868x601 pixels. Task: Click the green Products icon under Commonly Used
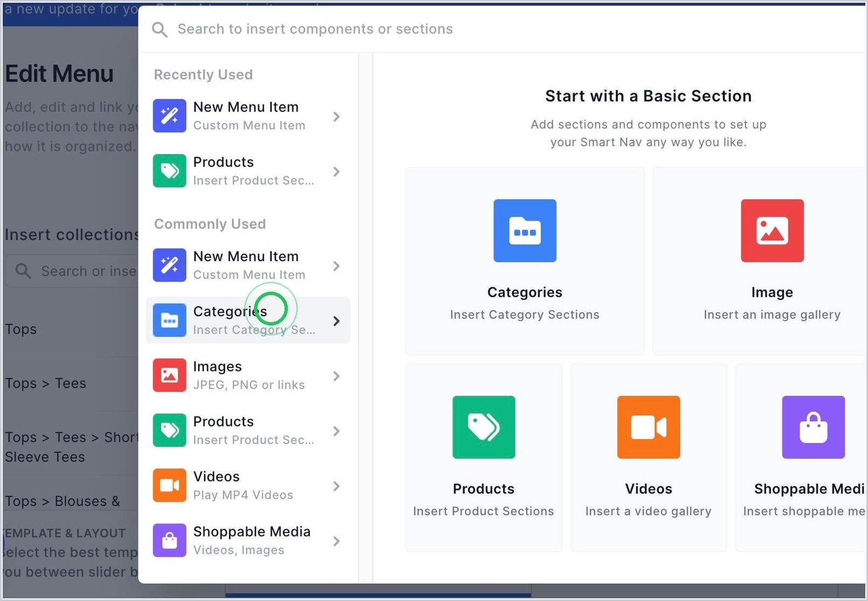pyautogui.click(x=169, y=431)
